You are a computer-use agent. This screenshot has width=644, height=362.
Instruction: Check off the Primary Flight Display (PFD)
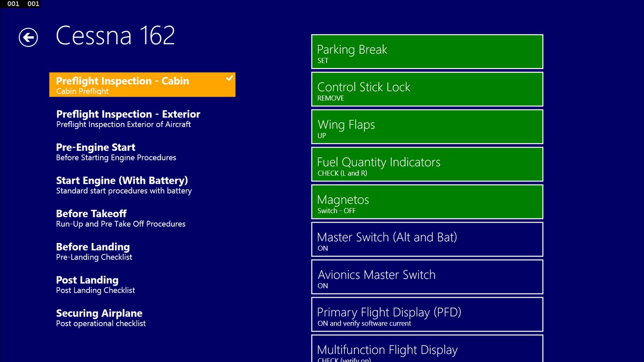pos(427,314)
